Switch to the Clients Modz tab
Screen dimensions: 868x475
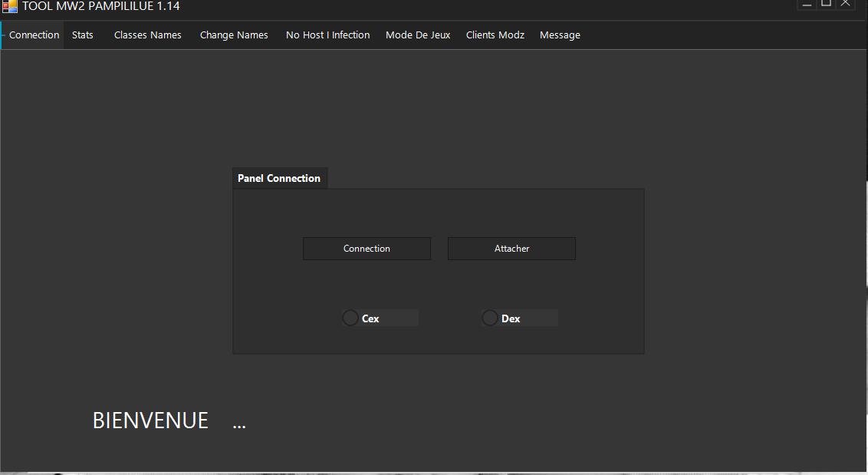[495, 35]
